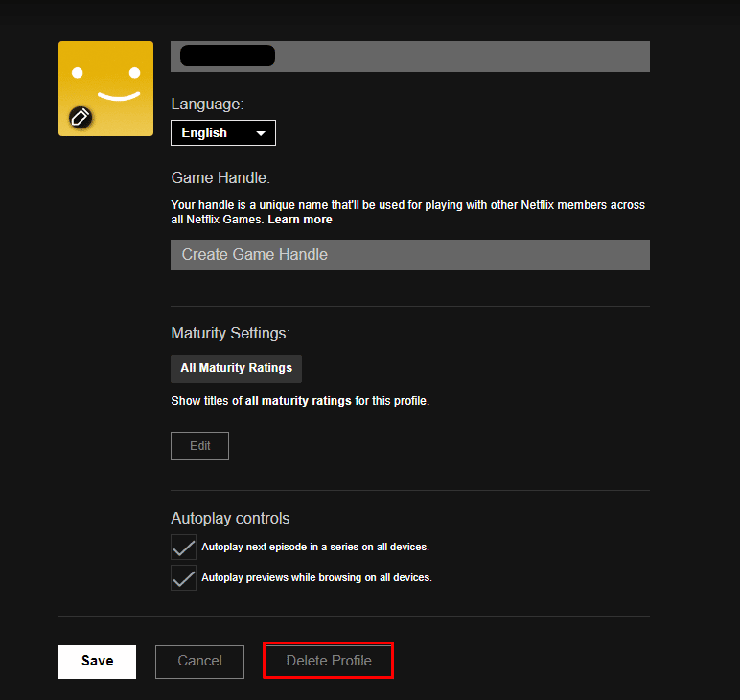Click 'Autoplay next episode in a series' label

315,548
